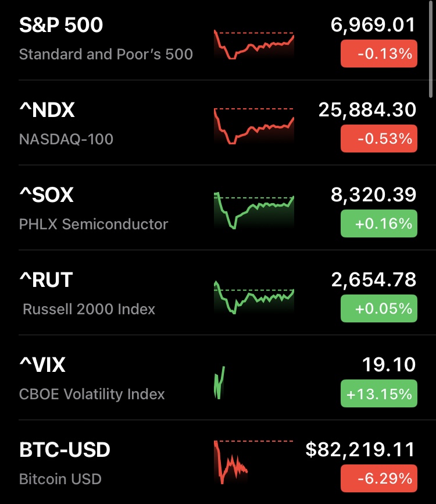Open the PHLX Semiconductor index row

tap(94, 224)
